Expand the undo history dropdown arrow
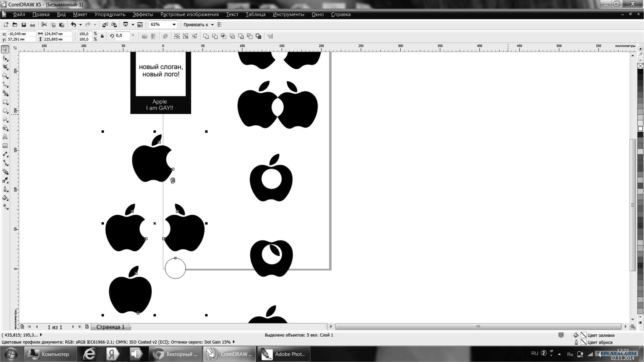 click(x=81, y=25)
